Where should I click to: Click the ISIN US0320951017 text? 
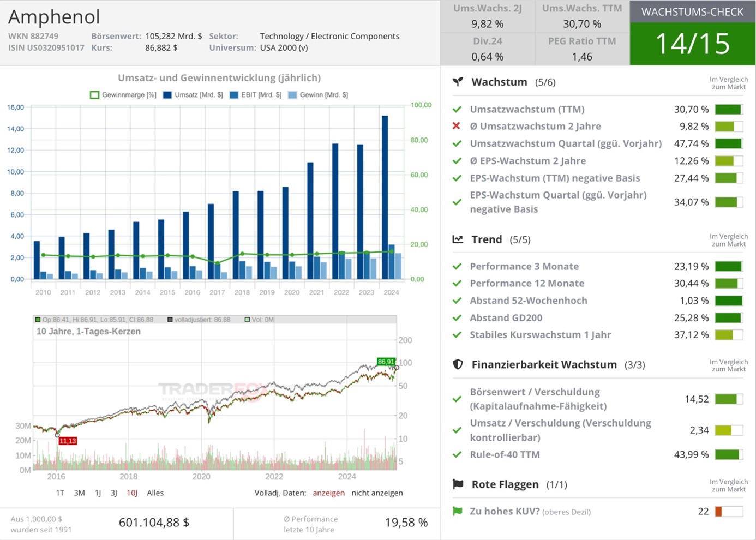pyautogui.click(x=46, y=47)
